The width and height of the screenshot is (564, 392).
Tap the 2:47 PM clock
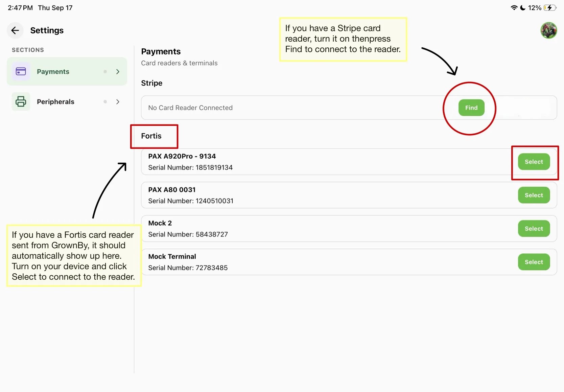point(20,8)
